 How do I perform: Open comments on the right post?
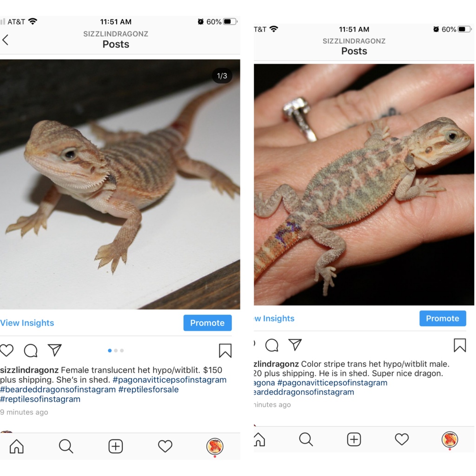[271, 345]
